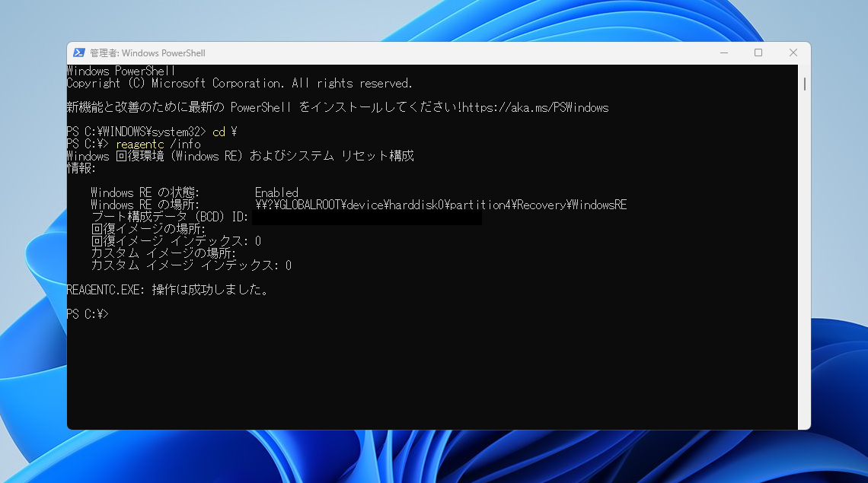This screenshot has width=868, height=483.
Task: Click the 'カスタム イメージの場所:' line
Action: coord(163,253)
